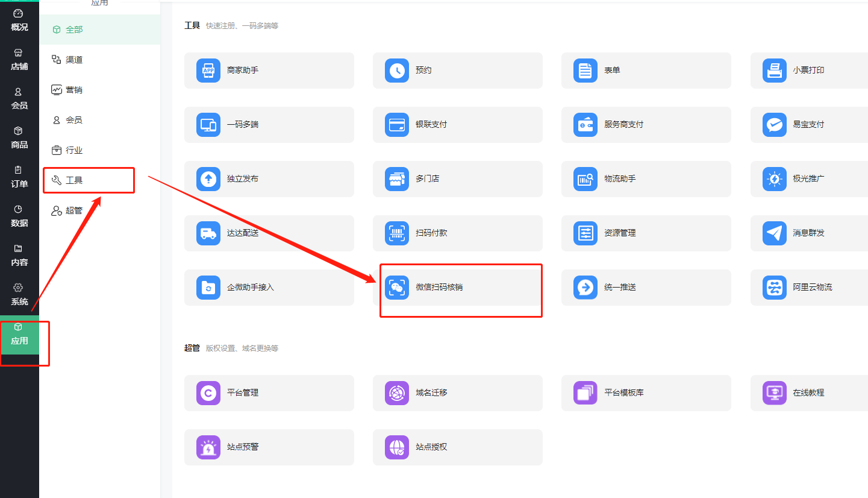Open the 达达配送 truck icon
Screen dimensions: 868x498
(208, 233)
